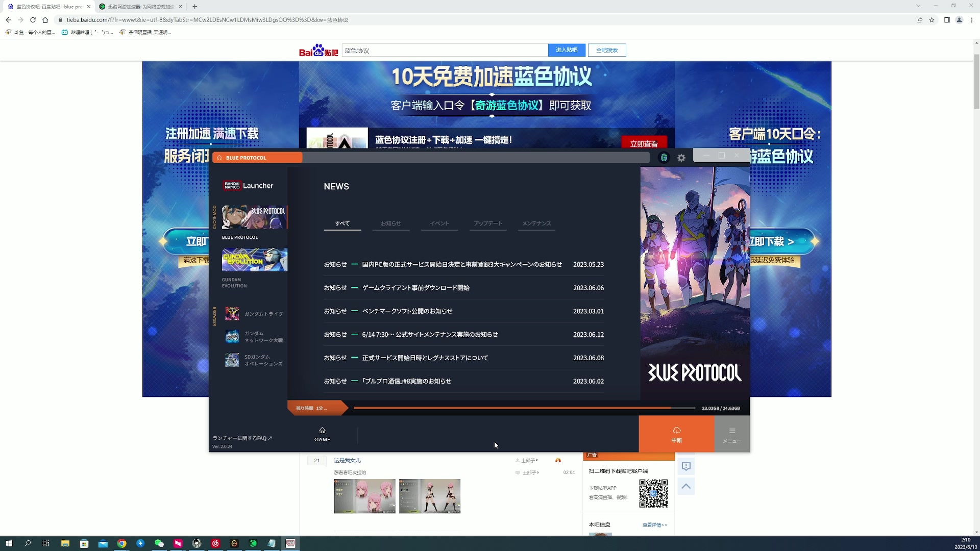Click the 中断 button to pause downloading
This screenshot has height=551, width=980.
tap(676, 434)
